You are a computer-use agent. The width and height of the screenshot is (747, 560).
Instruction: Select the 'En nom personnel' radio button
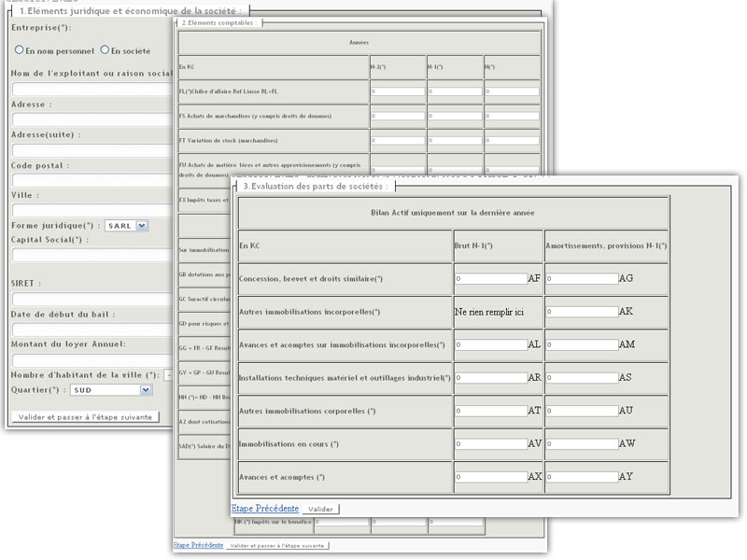[19, 50]
